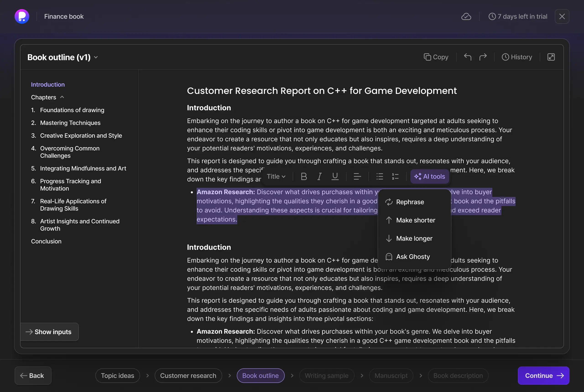Image resolution: width=584 pixels, height=392 pixels.
Task: Click the Finance book project title
Action: point(64,16)
